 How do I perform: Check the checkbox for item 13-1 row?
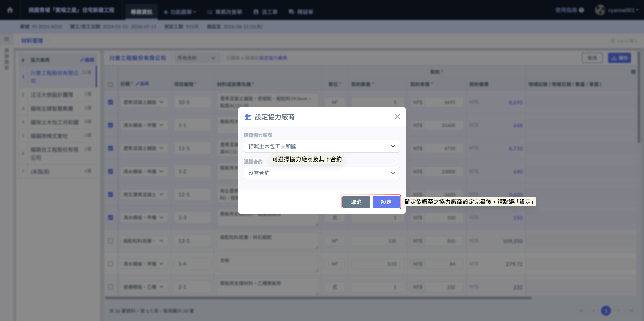click(x=110, y=241)
